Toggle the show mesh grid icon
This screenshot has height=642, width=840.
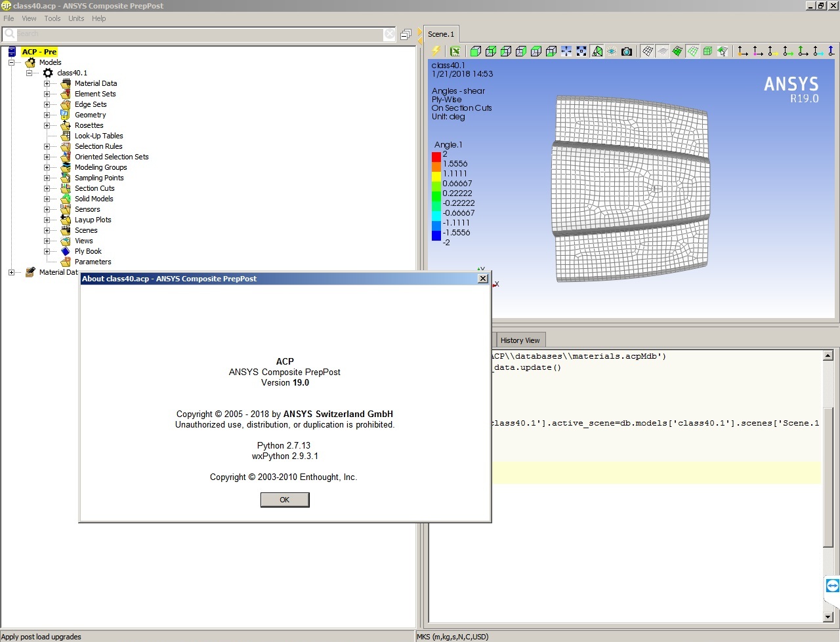[x=648, y=51]
